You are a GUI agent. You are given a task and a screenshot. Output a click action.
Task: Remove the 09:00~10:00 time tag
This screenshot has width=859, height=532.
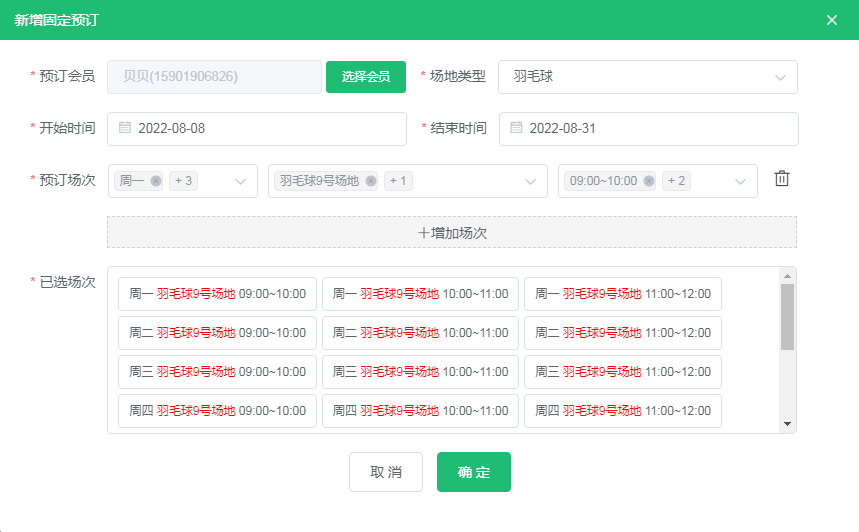pyautogui.click(x=649, y=181)
